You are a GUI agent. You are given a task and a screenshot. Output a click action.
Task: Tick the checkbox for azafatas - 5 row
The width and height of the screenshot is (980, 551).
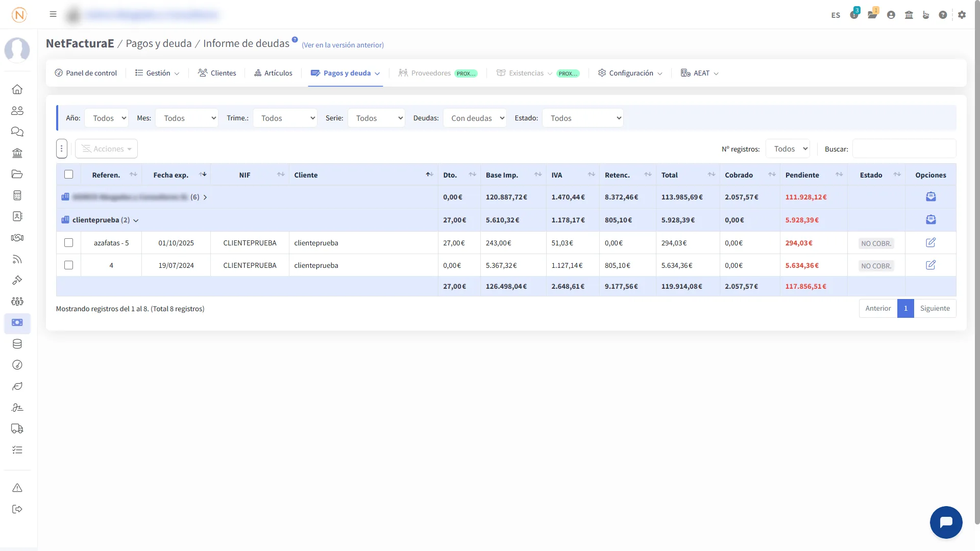[x=69, y=243]
